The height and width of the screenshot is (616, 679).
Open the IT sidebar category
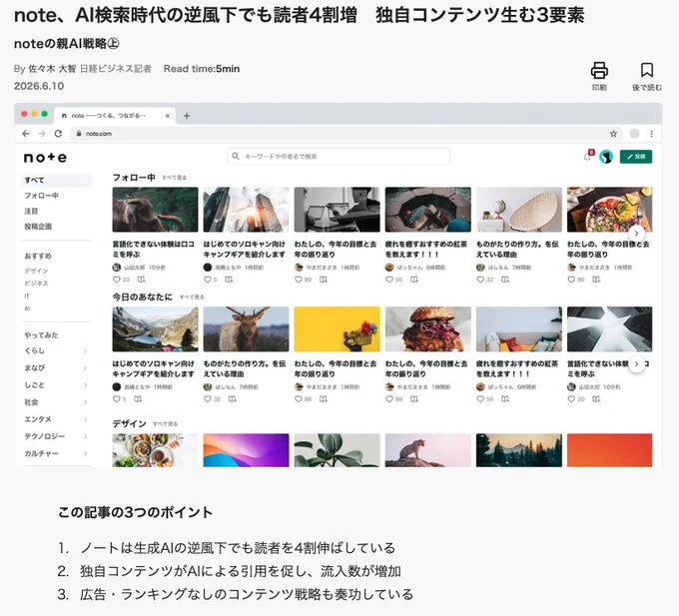click(x=27, y=297)
